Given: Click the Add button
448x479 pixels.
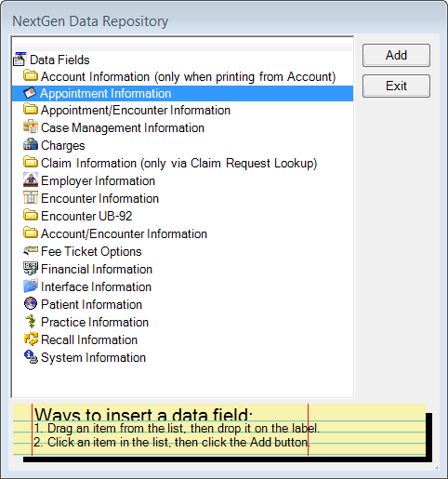Looking at the screenshot, I should [x=396, y=55].
